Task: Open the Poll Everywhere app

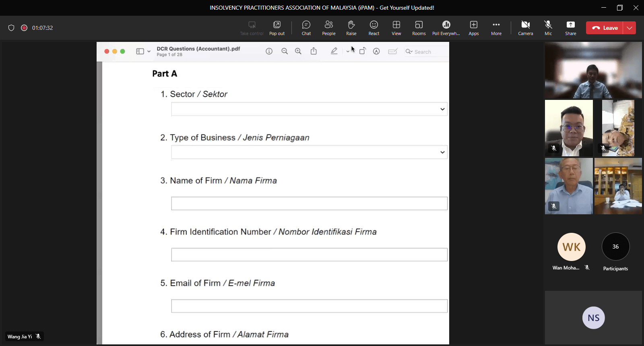Action: point(446,28)
